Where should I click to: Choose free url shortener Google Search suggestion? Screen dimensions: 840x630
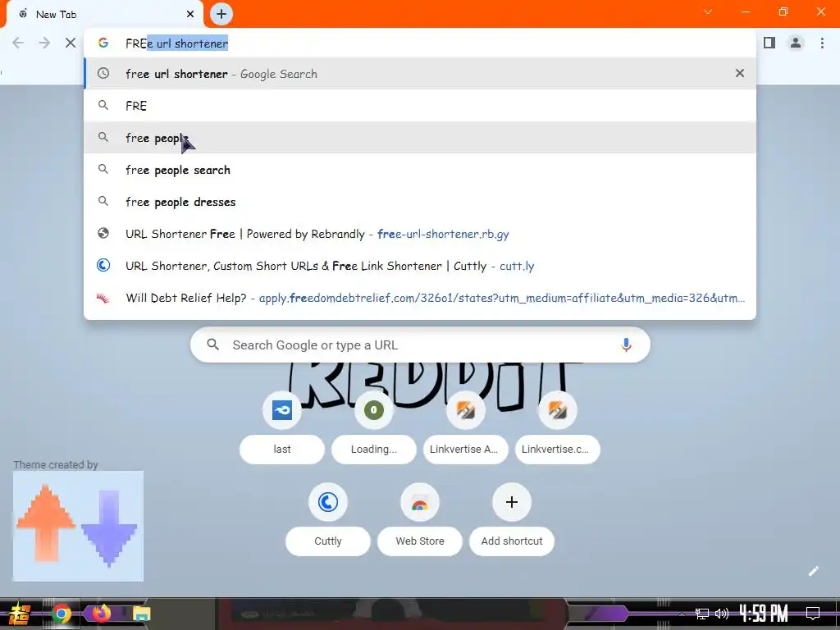420,73
